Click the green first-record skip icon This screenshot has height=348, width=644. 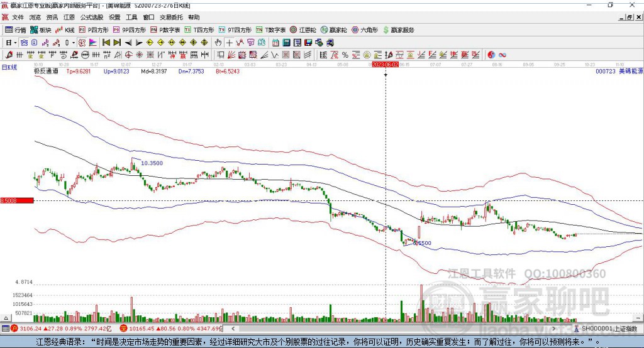coord(106,43)
